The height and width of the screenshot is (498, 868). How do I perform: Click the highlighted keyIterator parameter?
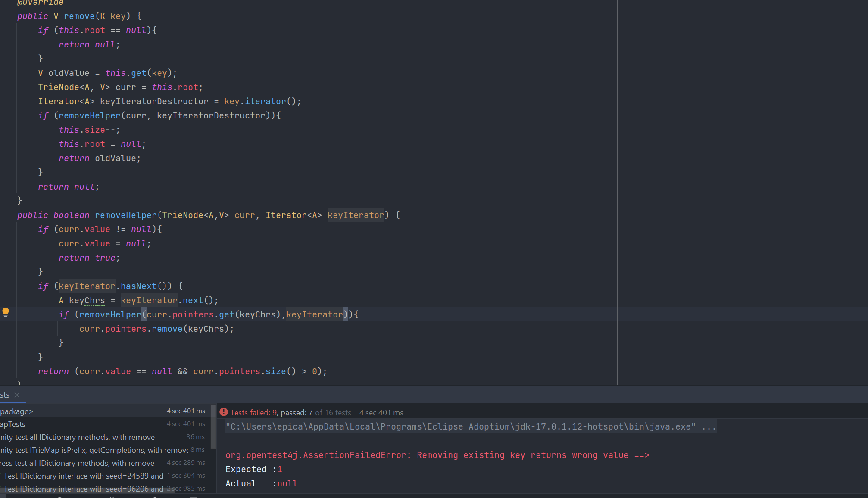click(356, 215)
